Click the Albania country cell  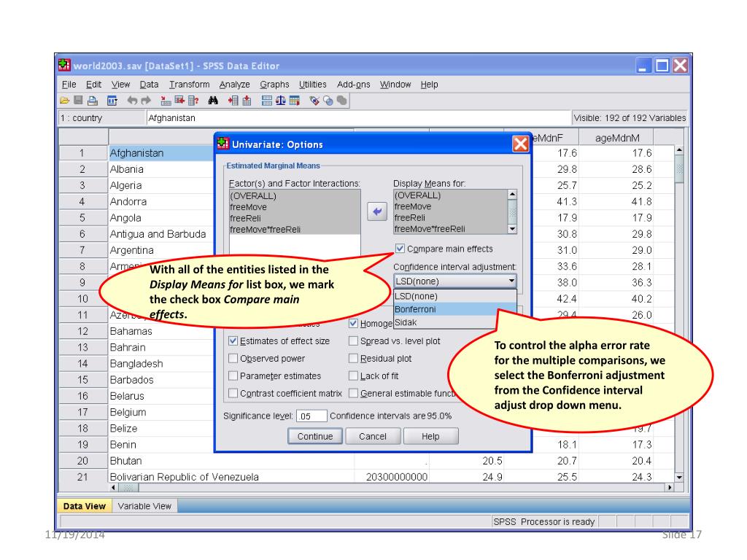coord(161,169)
